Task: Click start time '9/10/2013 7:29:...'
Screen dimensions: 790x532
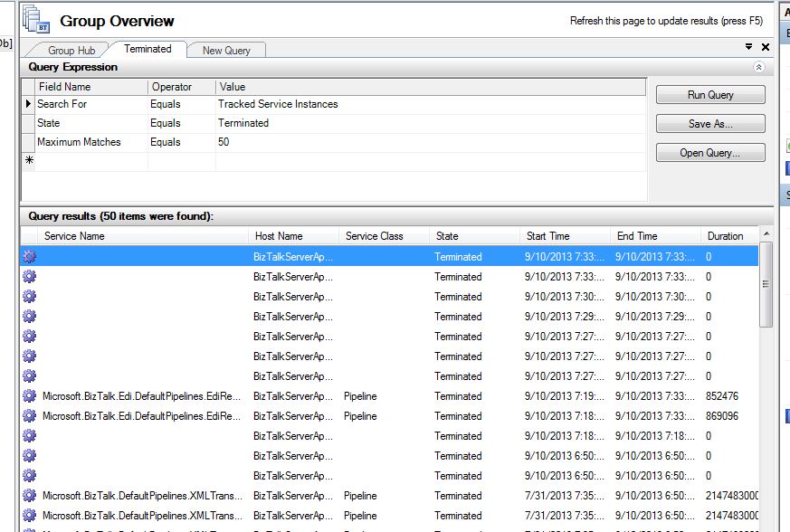Action: 565,317
